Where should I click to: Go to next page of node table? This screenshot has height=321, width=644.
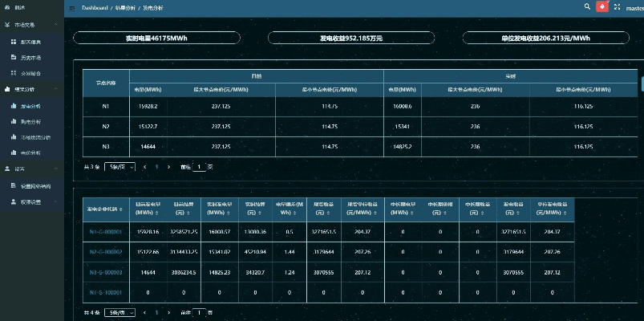169,167
